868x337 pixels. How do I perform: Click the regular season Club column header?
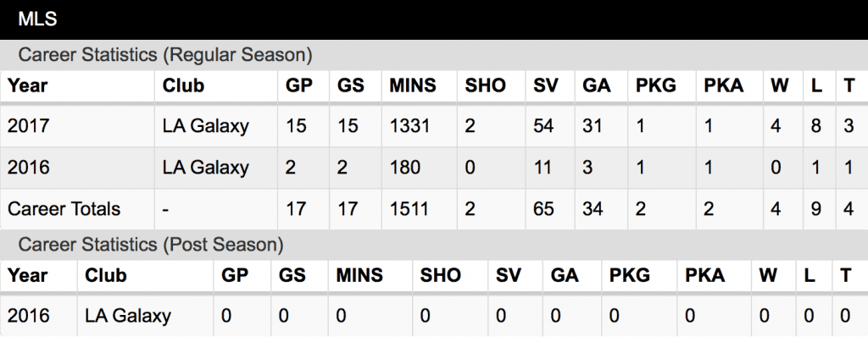click(x=183, y=86)
